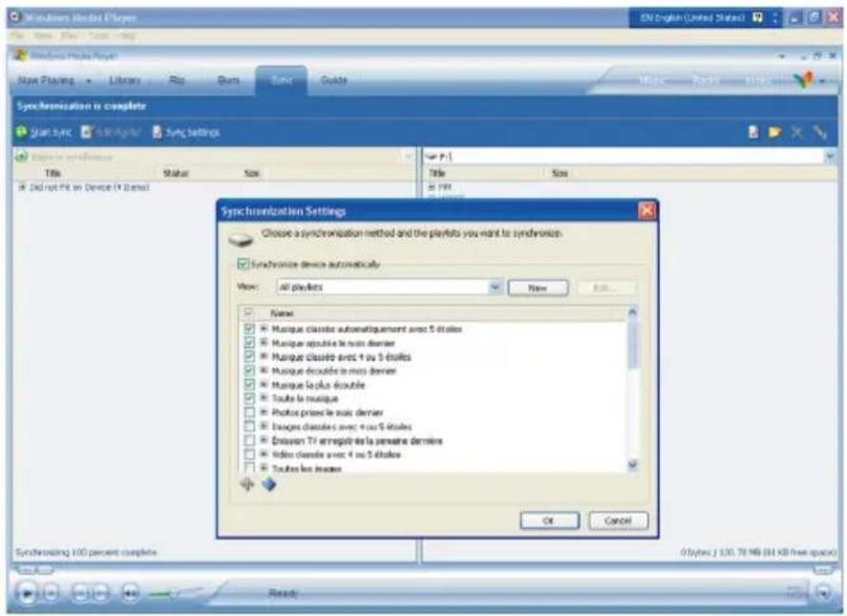This screenshot has height=616, width=847.
Task: Click the Edit Playlist toolbar item
Action: click(111, 133)
